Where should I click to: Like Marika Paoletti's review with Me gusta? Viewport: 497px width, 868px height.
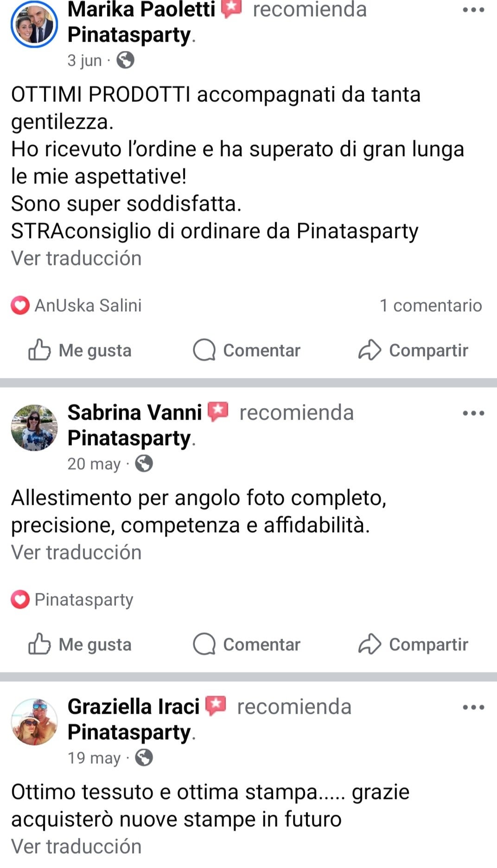[x=80, y=350]
